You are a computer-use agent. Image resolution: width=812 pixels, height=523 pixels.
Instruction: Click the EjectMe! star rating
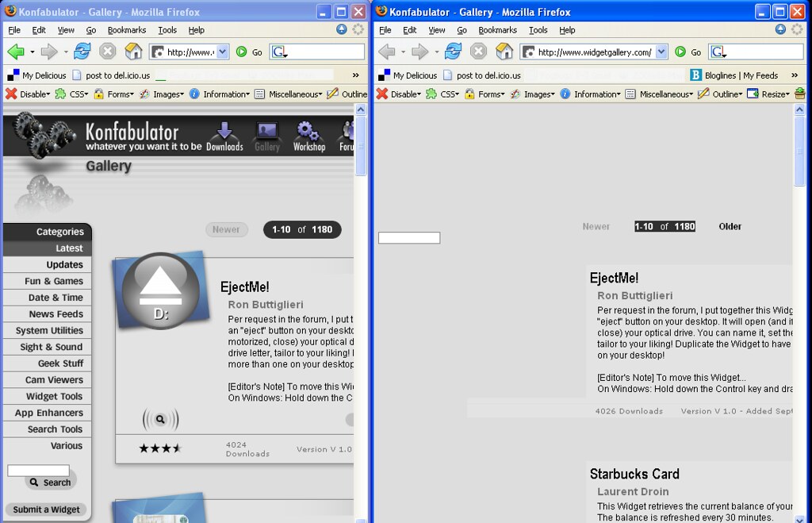click(x=160, y=448)
